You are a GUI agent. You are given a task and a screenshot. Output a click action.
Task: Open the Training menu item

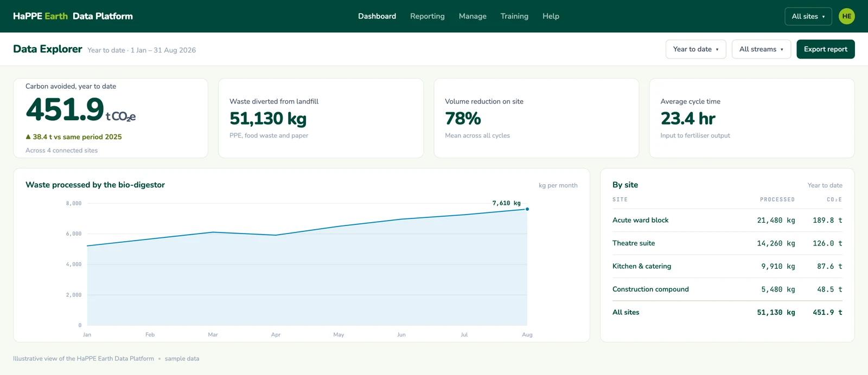pyautogui.click(x=514, y=16)
